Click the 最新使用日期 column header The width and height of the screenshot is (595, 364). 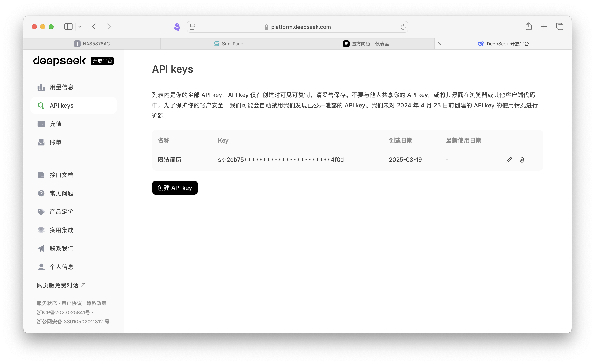(464, 140)
